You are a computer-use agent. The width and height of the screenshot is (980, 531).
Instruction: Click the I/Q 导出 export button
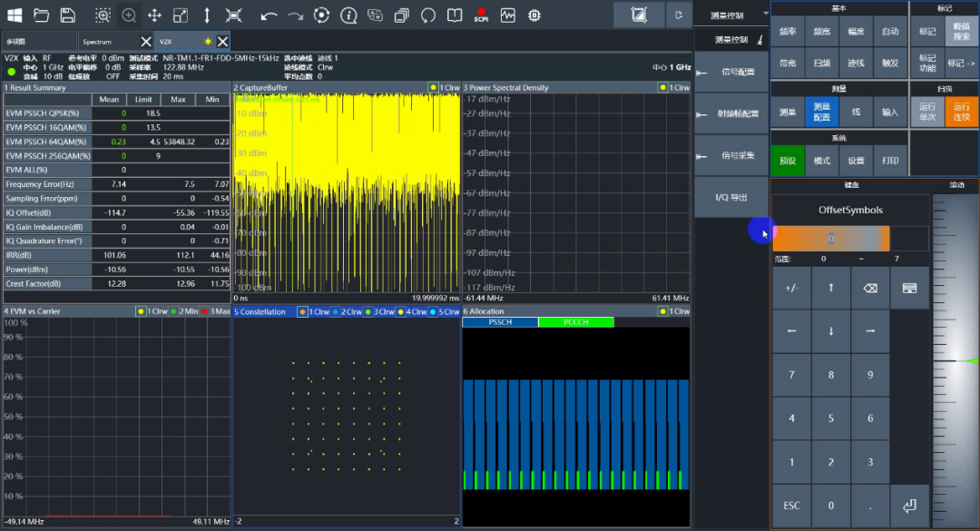[731, 198]
